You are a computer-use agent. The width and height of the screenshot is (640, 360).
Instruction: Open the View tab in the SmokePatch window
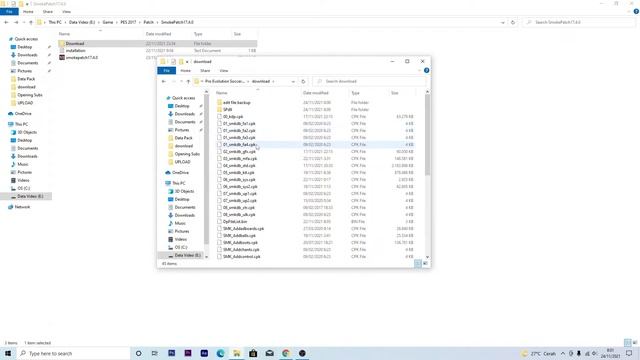pyautogui.click(x=67, y=12)
